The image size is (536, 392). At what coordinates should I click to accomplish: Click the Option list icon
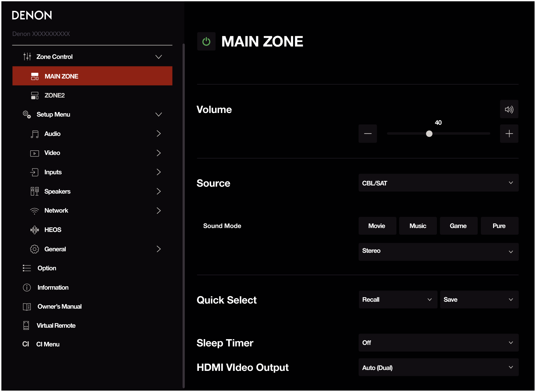coord(27,268)
